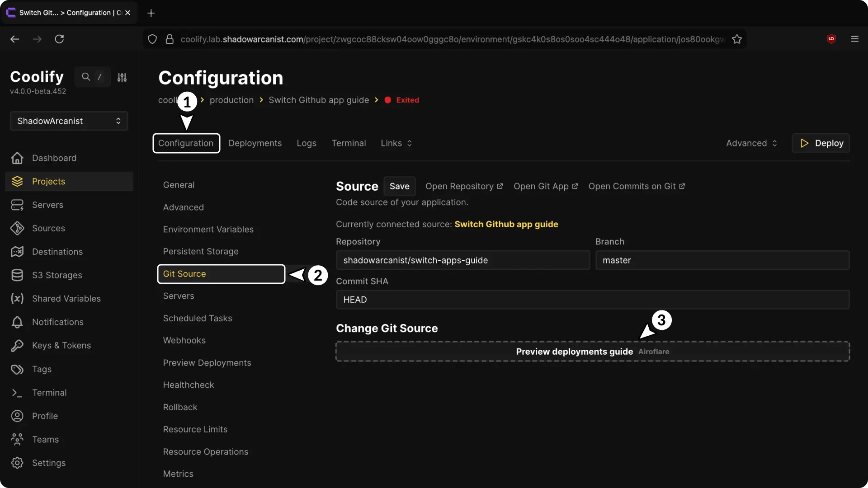Expand the Advanced dropdown menu
Image resolution: width=868 pixels, height=488 pixels.
(751, 143)
